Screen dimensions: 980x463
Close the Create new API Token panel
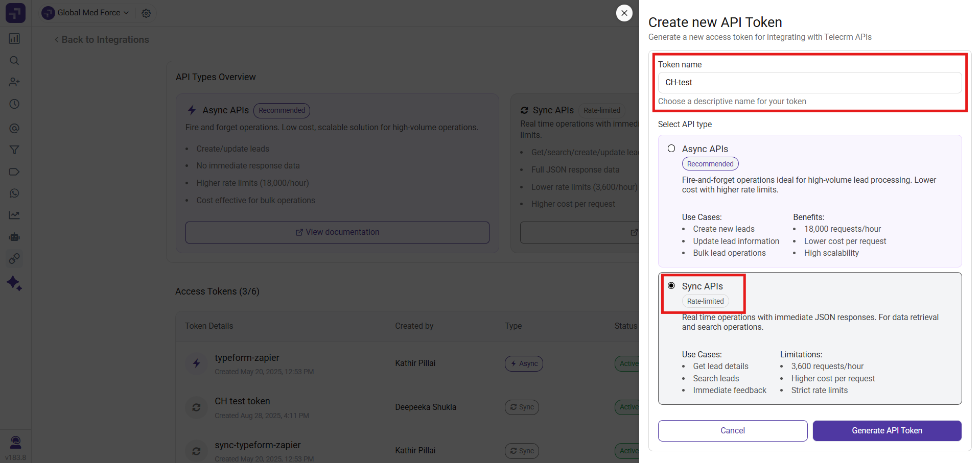click(624, 13)
